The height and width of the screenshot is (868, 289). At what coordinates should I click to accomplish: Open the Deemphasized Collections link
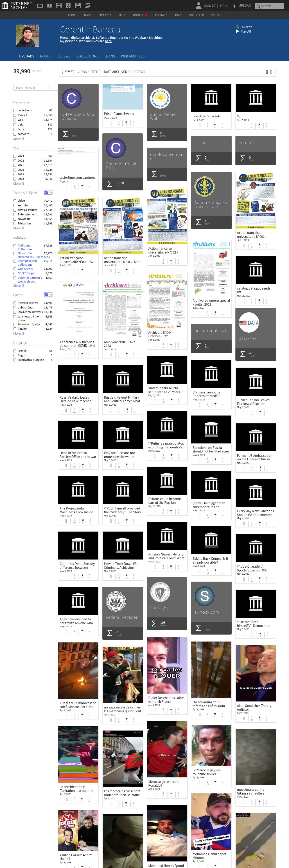(x=27, y=263)
